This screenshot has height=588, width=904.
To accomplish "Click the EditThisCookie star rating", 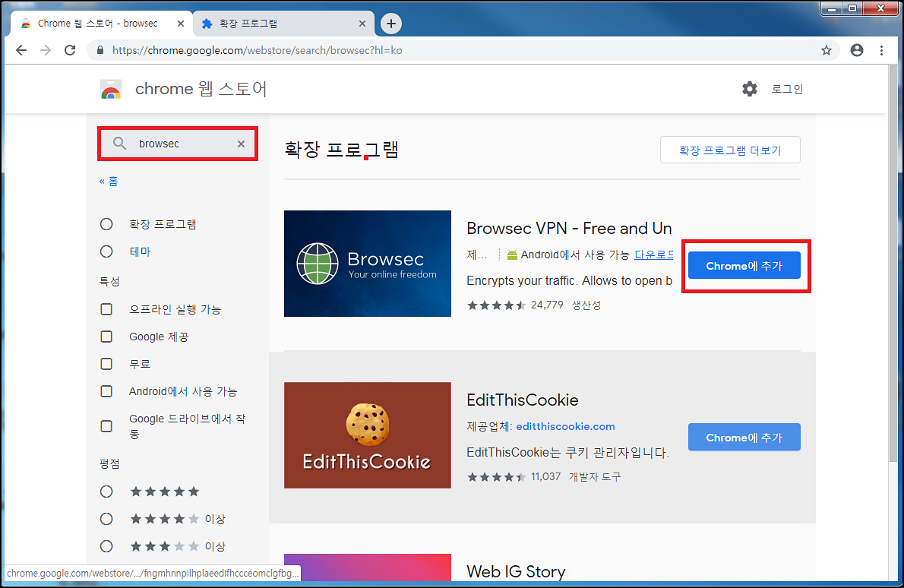I will 496,477.
